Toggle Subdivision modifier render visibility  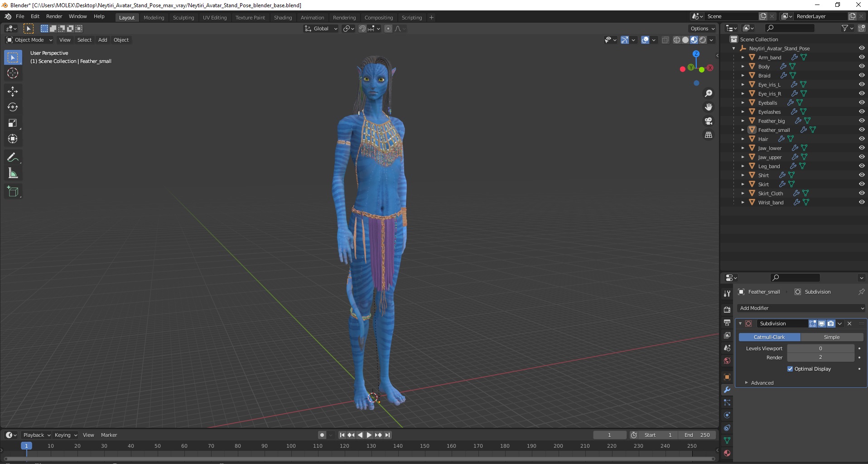[830, 324]
